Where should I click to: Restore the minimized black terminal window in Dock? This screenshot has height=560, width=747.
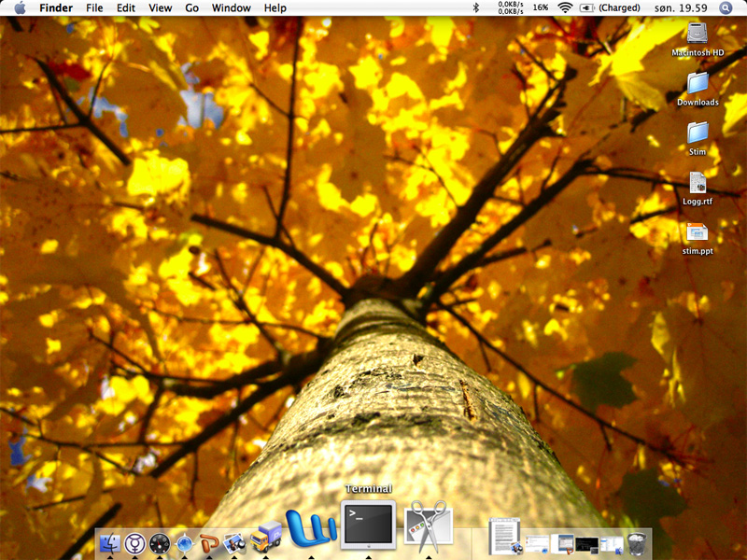click(587, 544)
